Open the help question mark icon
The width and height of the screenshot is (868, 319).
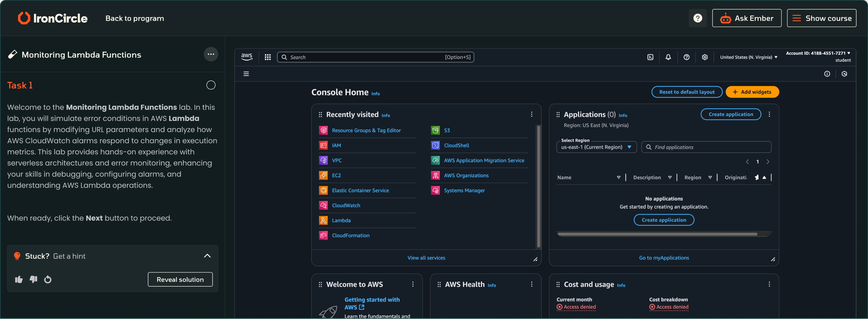698,18
